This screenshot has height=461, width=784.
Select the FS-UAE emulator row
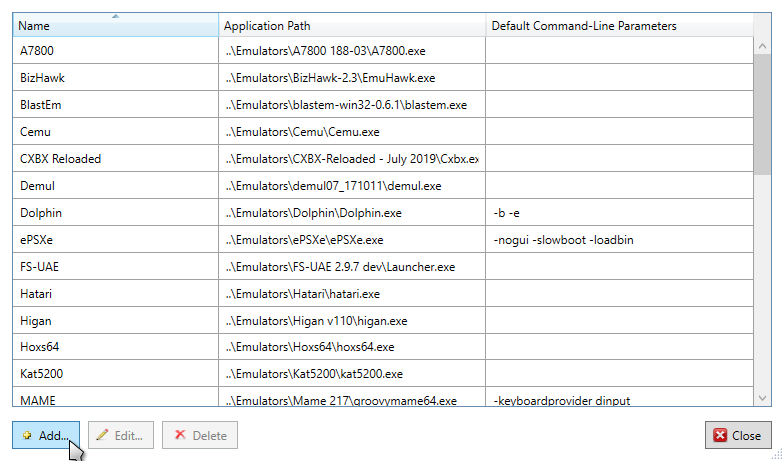click(x=383, y=266)
